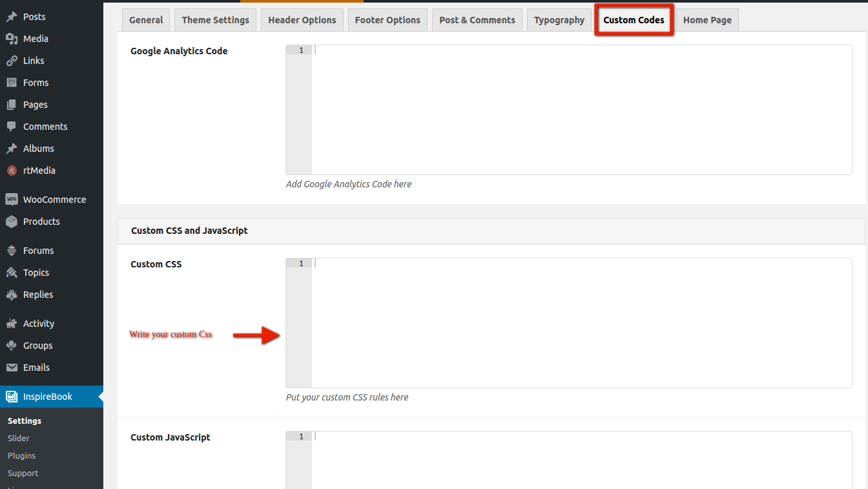Click the rtMedia red logo icon
Screen dimensions: 868x489
click(x=12, y=171)
